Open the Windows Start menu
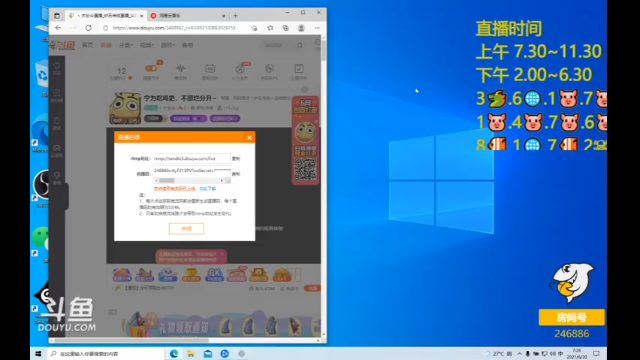640x360 pixels. coord(38,353)
